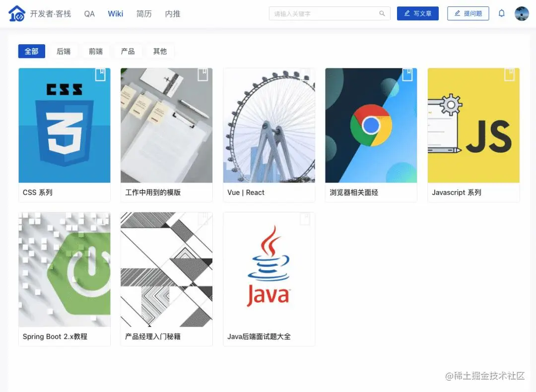Image resolution: width=536 pixels, height=392 pixels.
Task: Filter by the 后端 category tab
Action: click(64, 51)
